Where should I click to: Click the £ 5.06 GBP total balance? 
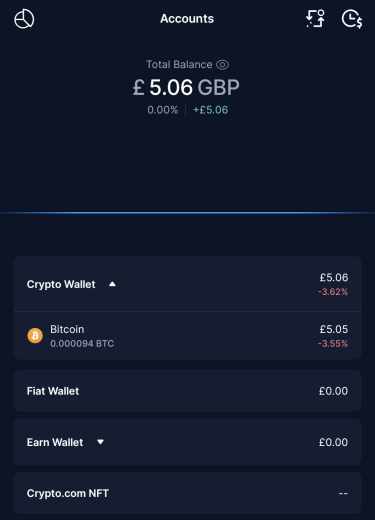(x=186, y=87)
